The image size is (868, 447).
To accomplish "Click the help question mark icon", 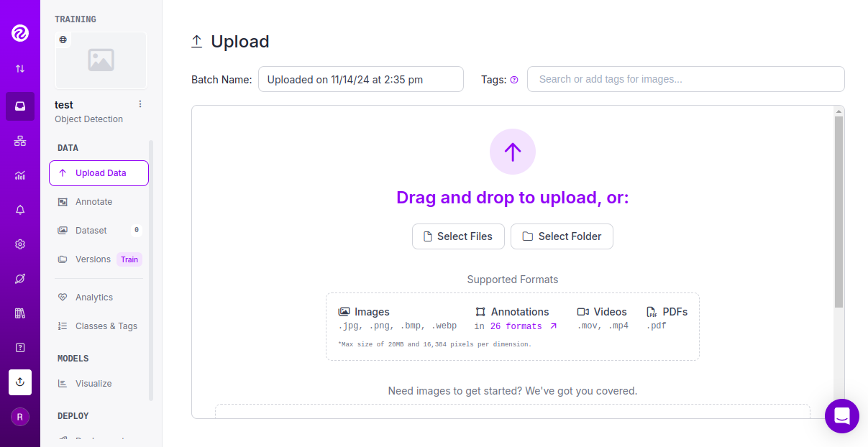I will tap(20, 348).
